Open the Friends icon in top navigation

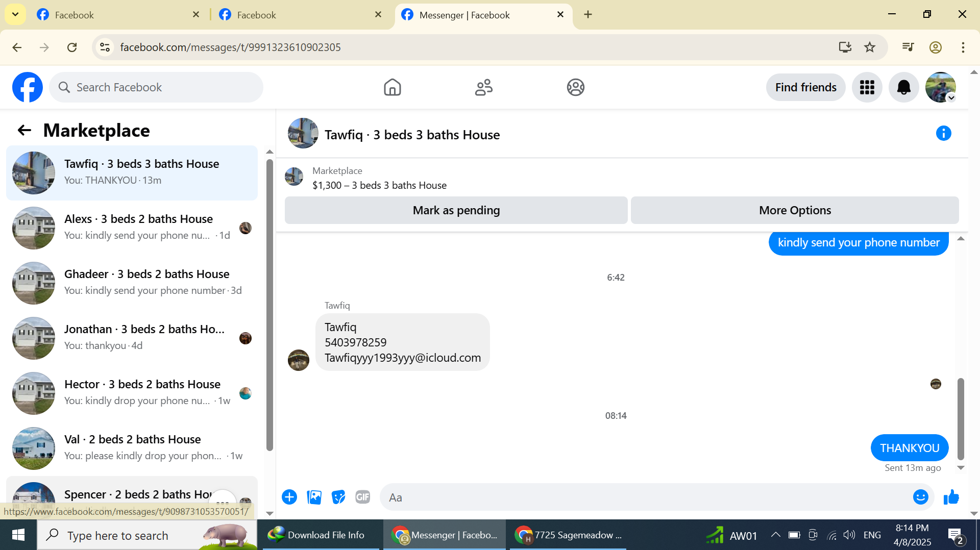click(x=484, y=87)
